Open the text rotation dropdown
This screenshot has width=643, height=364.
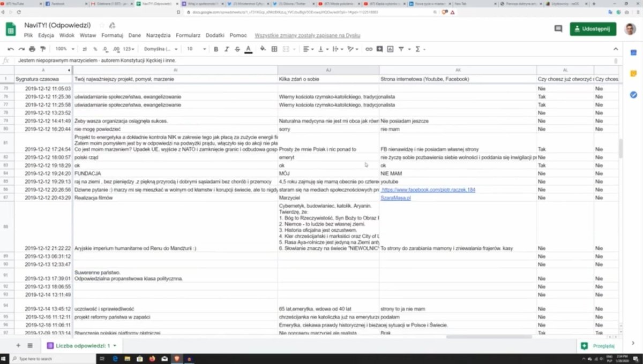[353, 49]
